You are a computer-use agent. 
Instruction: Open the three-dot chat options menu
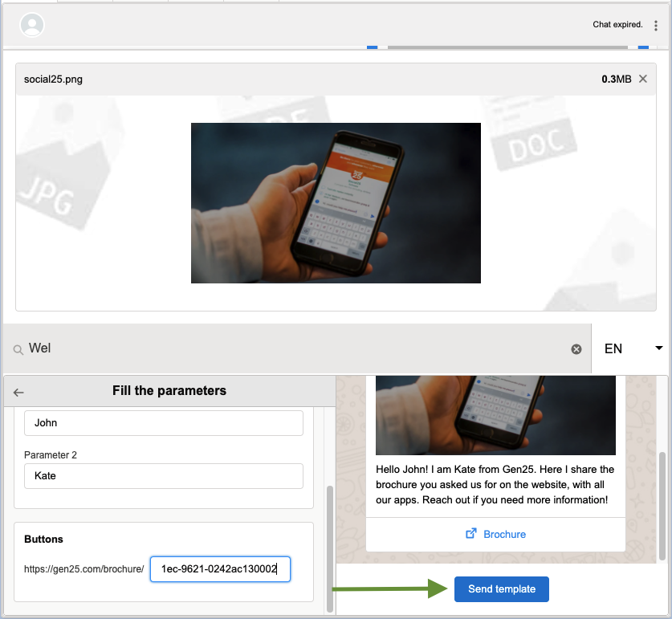pos(656,26)
